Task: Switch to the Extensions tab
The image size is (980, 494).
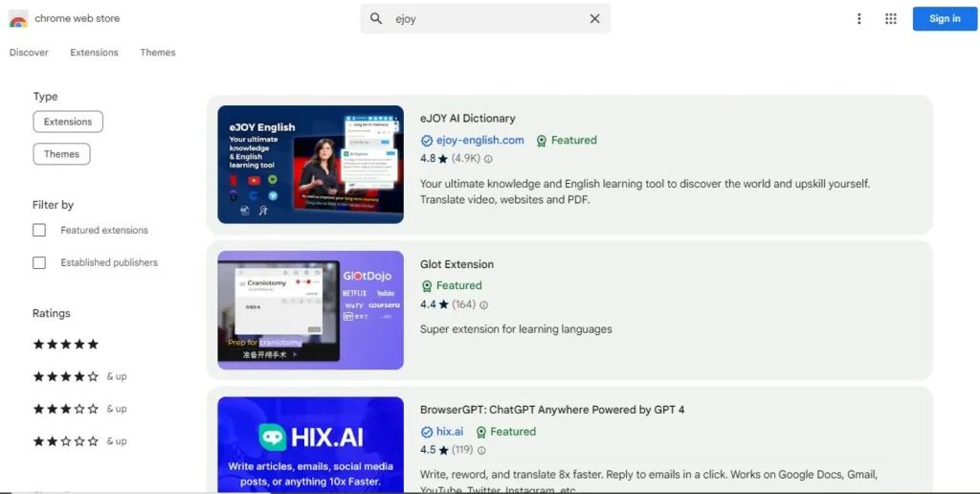Action: pos(95,53)
